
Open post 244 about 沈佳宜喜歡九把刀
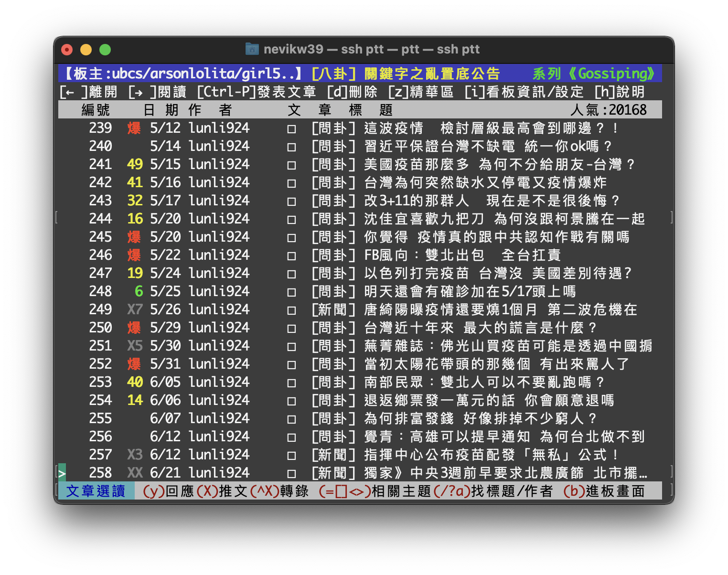[360, 219]
